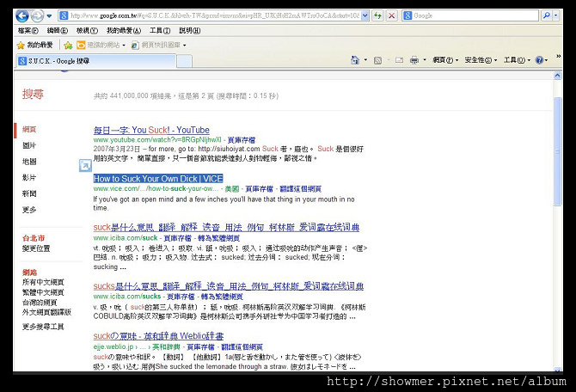
Task: Click the Read mail icon
Action: tap(399, 60)
